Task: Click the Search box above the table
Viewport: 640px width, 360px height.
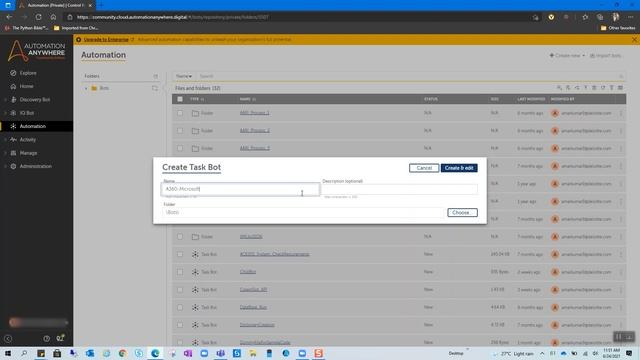Action: coord(408,76)
